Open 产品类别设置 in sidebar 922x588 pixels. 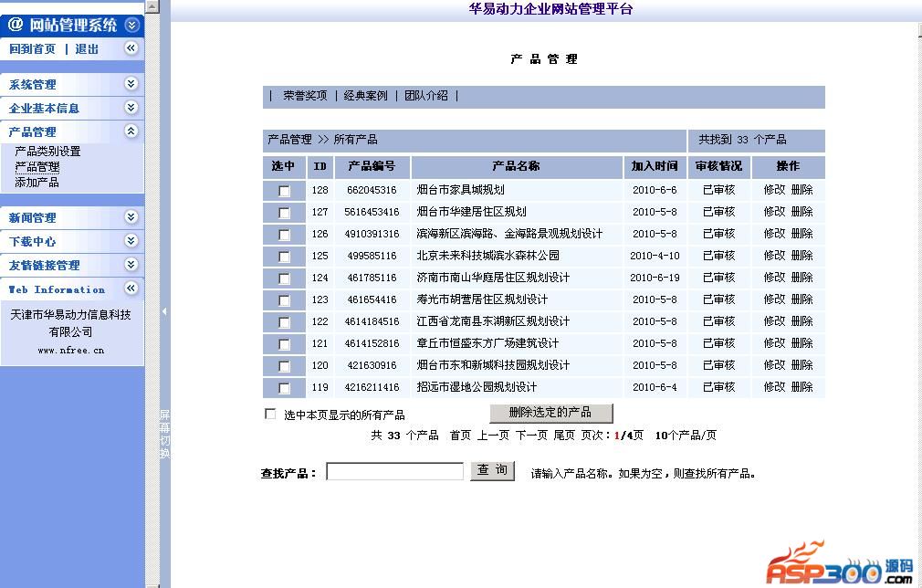pos(47,152)
